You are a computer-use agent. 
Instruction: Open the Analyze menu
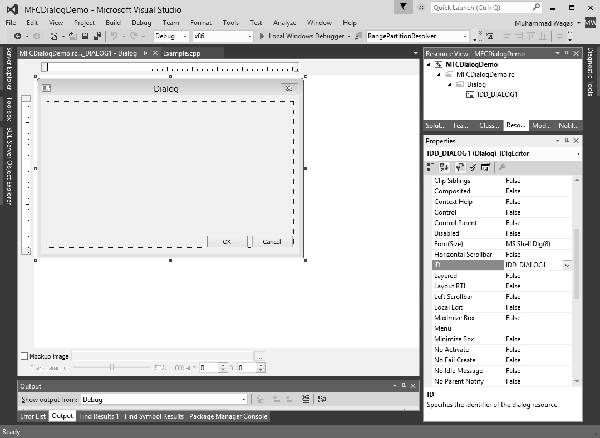point(285,23)
